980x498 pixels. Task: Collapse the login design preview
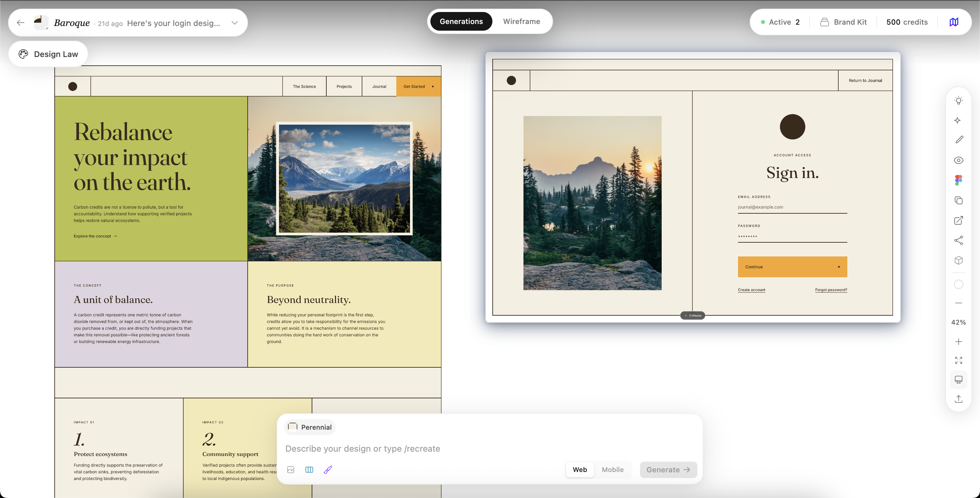(x=692, y=315)
